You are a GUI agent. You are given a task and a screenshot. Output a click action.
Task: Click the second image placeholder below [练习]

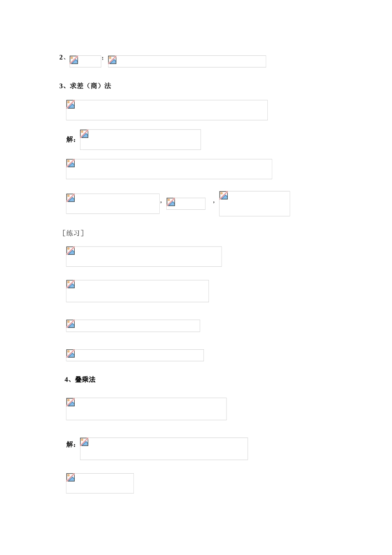coord(137,291)
